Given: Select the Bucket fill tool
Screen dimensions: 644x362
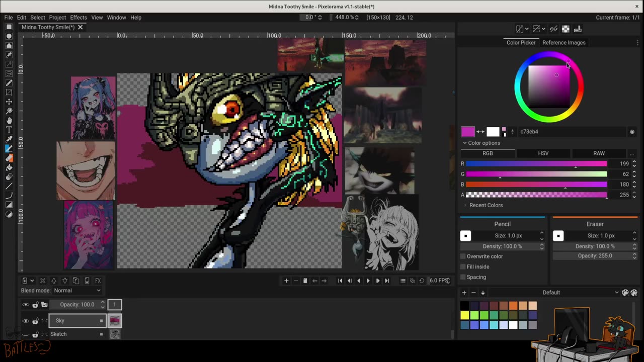Looking at the screenshot, I should (x=9, y=167).
